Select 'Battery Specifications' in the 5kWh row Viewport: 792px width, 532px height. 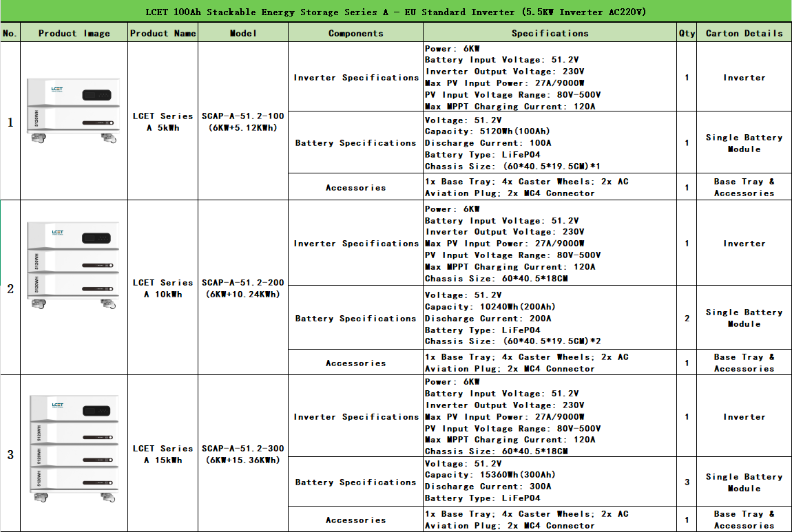355,143
